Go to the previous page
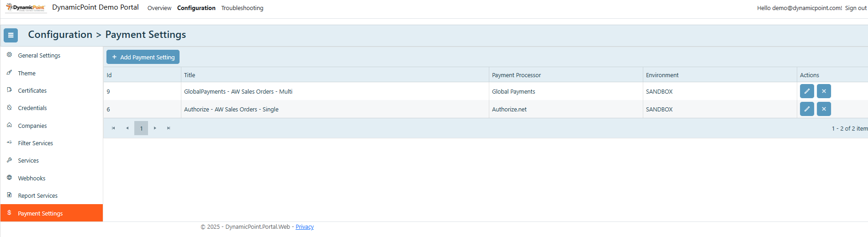The width and height of the screenshot is (868, 237). (x=127, y=128)
